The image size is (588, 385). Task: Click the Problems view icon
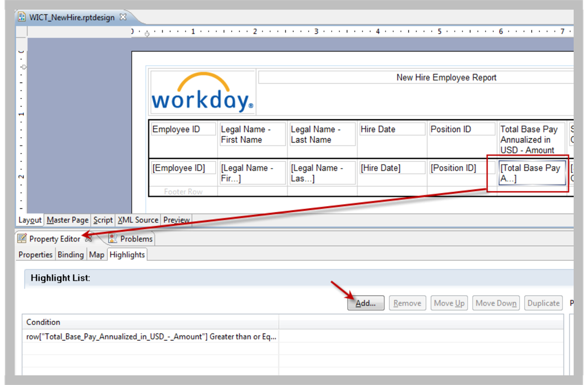pos(113,239)
